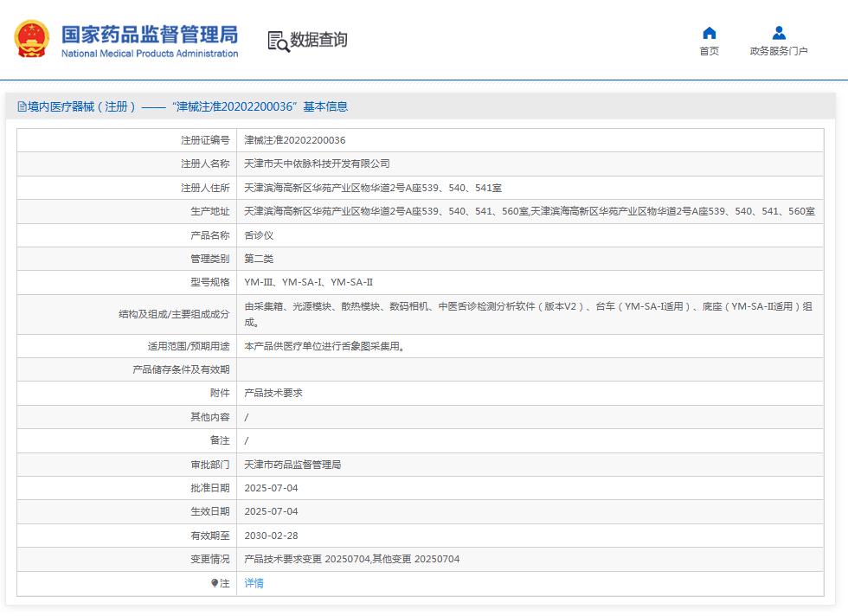Image resolution: width=848 pixels, height=616 pixels.
Task: Click the 数据查询 magnifier icon
Action: tap(278, 39)
